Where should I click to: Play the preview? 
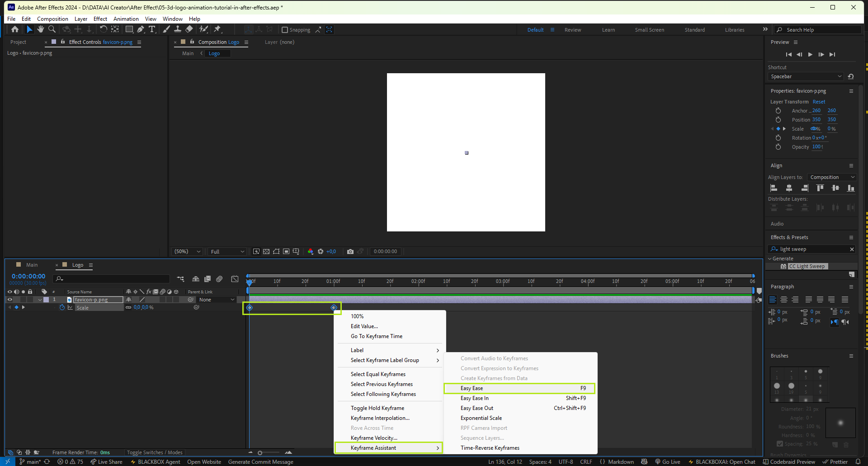810,54
